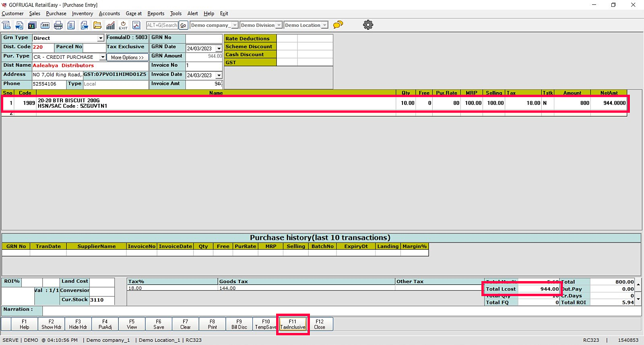Click the SupplierName column header
Viewport: 644px width, 345px height.
[x=97, y=246]
